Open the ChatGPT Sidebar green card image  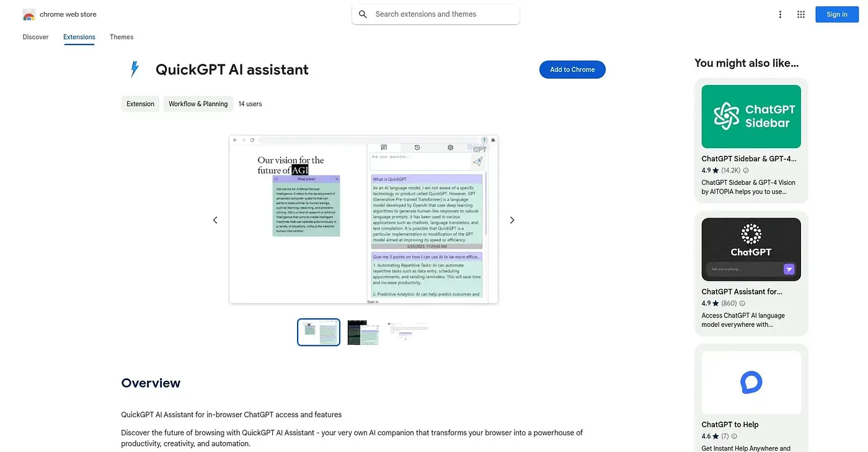751,117
